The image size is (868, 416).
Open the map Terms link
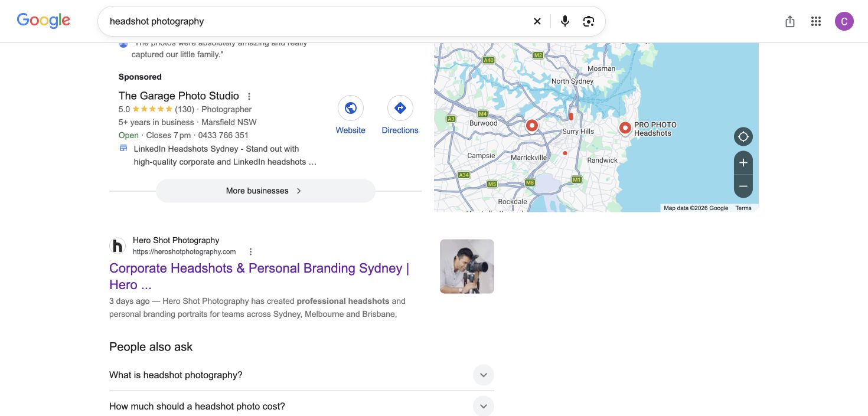[x=743, y=208]
